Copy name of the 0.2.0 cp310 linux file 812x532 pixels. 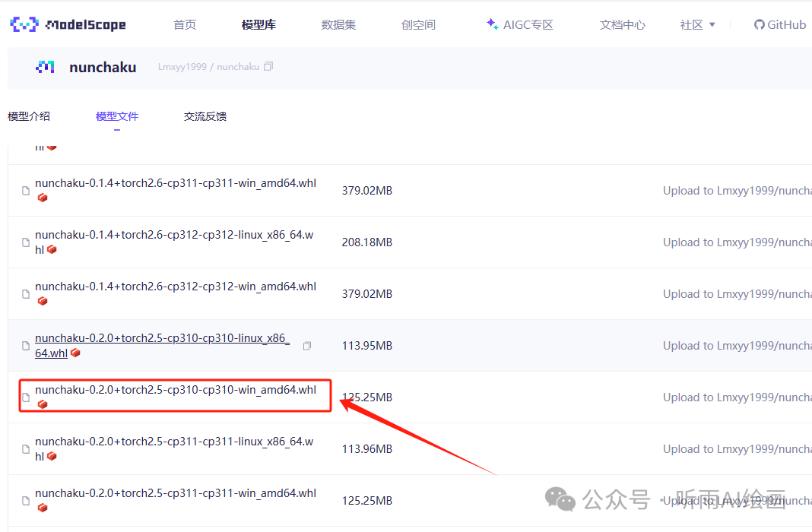[307, 346]
